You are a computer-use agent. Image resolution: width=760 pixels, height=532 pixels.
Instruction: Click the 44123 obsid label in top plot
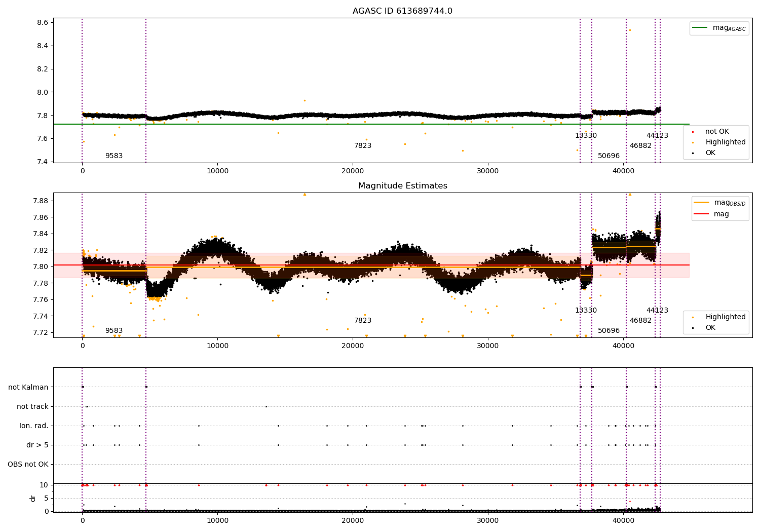click(x=657, y=136)
